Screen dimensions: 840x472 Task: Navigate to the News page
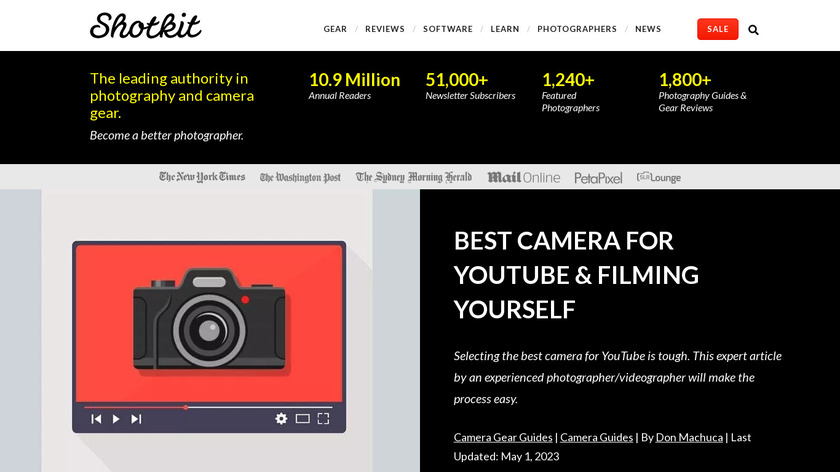pyautogui.click(x=647, y=29)
